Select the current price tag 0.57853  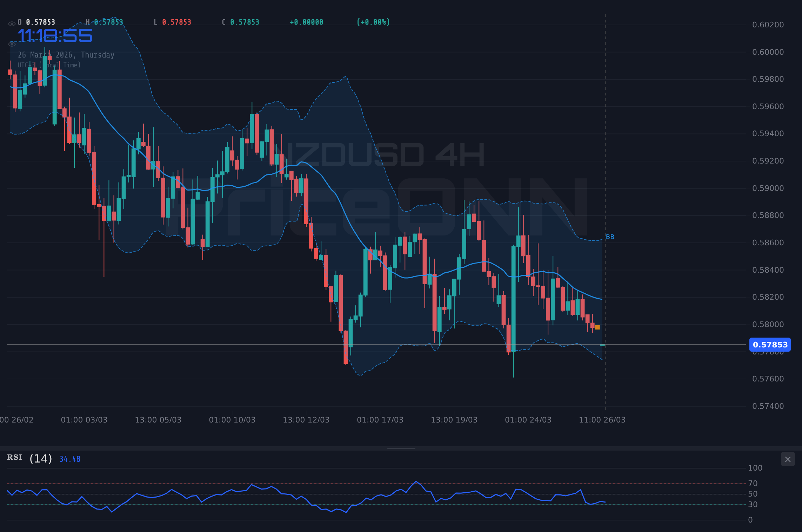(x=770, y=345)
